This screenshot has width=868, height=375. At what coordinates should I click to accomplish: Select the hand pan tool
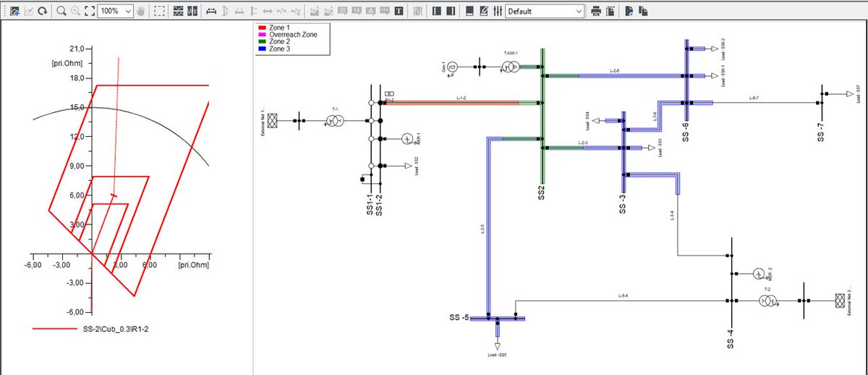(x=140, y=11)
